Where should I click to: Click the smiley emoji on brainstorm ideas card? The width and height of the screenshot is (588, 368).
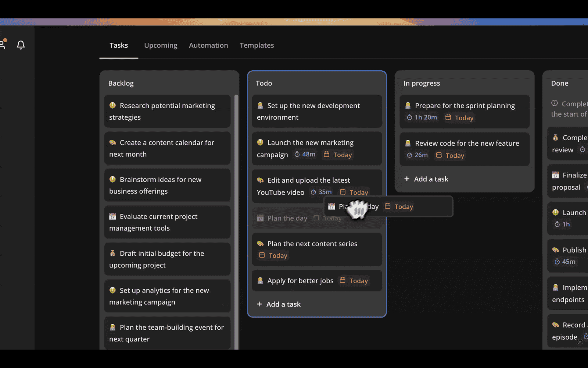click(112, 179)
